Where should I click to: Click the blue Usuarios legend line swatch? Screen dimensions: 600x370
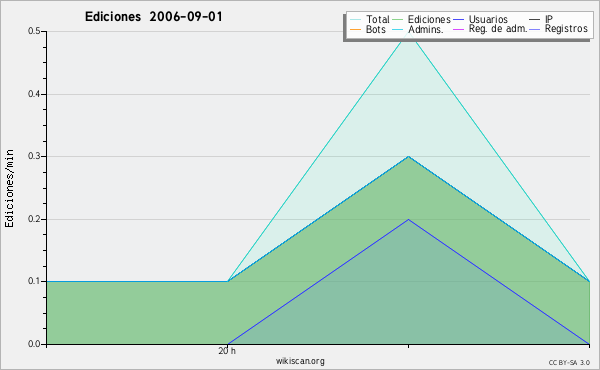coord(458,19)
